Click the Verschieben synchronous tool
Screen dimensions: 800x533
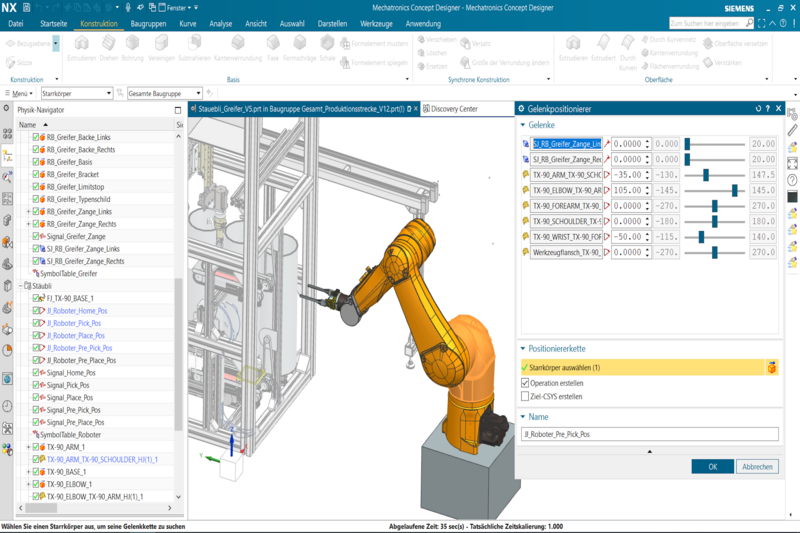point(421,39)
